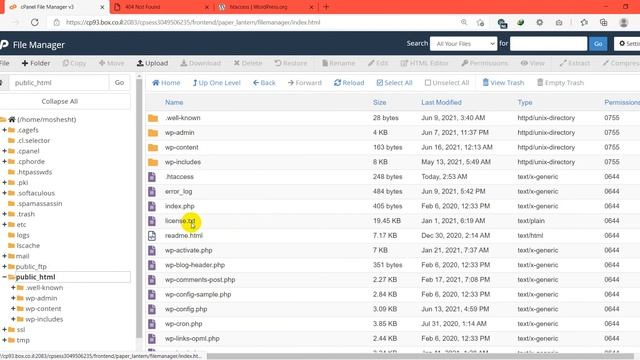Click the Delete toolbar button
Image resolution: width=640 pixels, height=360 pixels.
pyautogui.click(x=248, y=63)
